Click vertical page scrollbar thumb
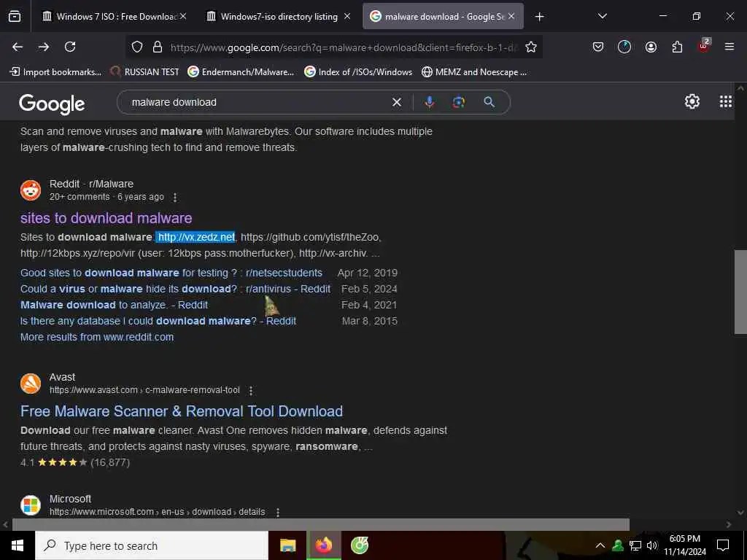This screenshot has width=747, height=560. (740, 292)
